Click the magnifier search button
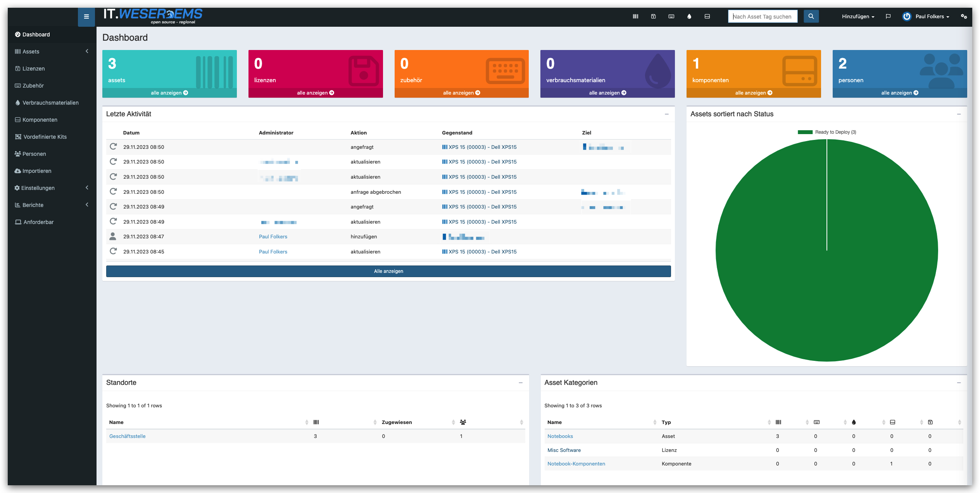This screenshot has width=980, height=493. pos(811,17)
